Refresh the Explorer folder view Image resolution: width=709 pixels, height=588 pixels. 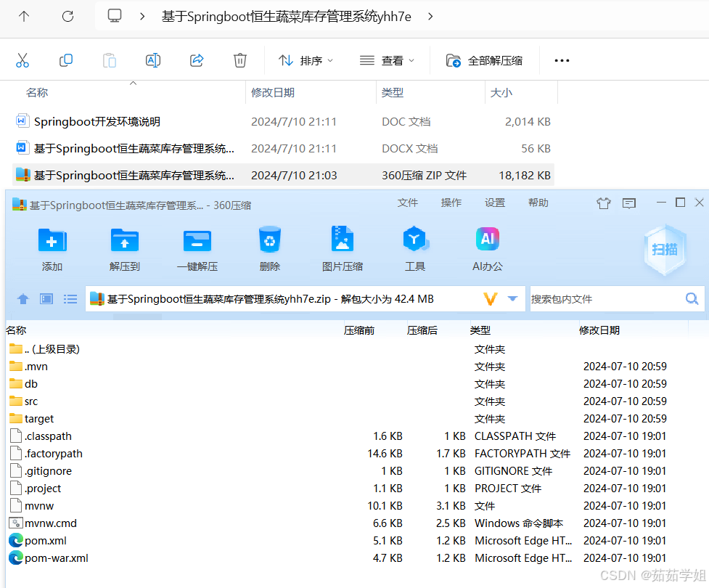pyautogui.click(x=67, y=17)
